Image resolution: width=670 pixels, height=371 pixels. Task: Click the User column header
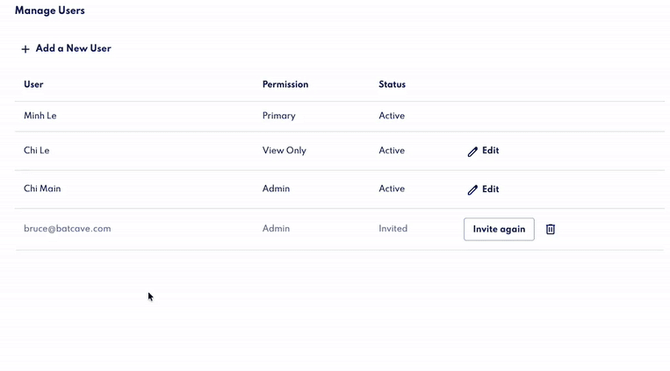(x=33, y=84)
